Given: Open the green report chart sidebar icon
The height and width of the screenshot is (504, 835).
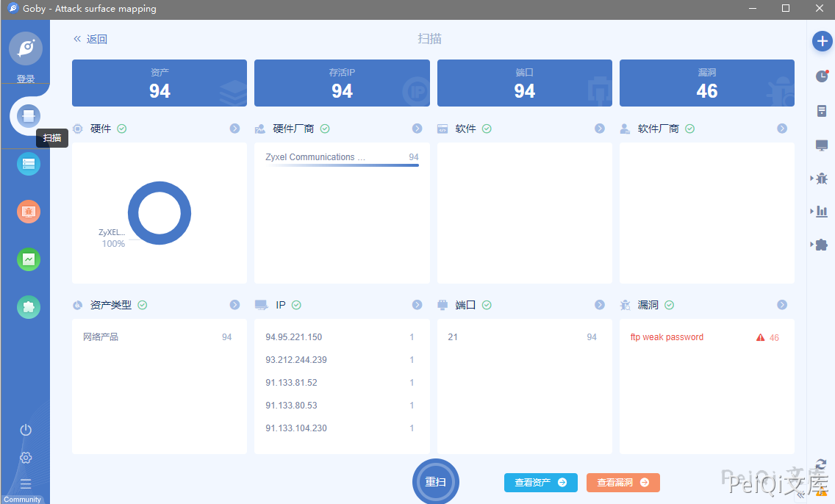Looking at the screenshot, I should click(x=29, y=259).
